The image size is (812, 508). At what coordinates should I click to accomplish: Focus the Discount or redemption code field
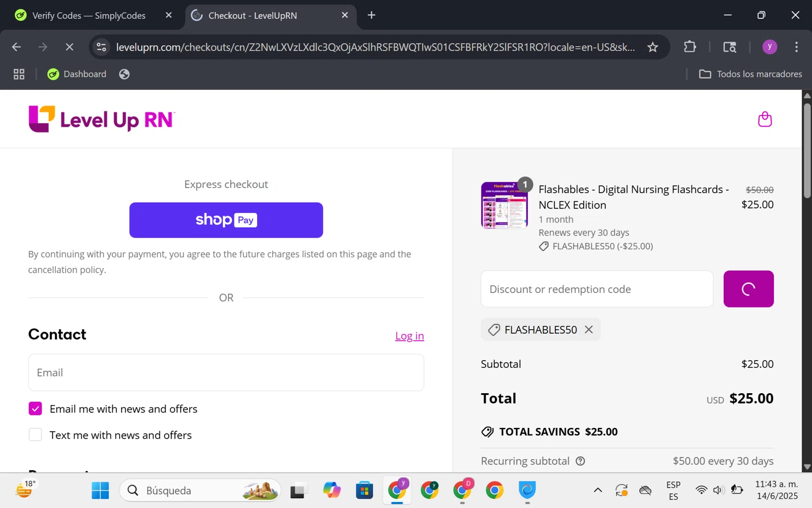(x=597, y=289)
